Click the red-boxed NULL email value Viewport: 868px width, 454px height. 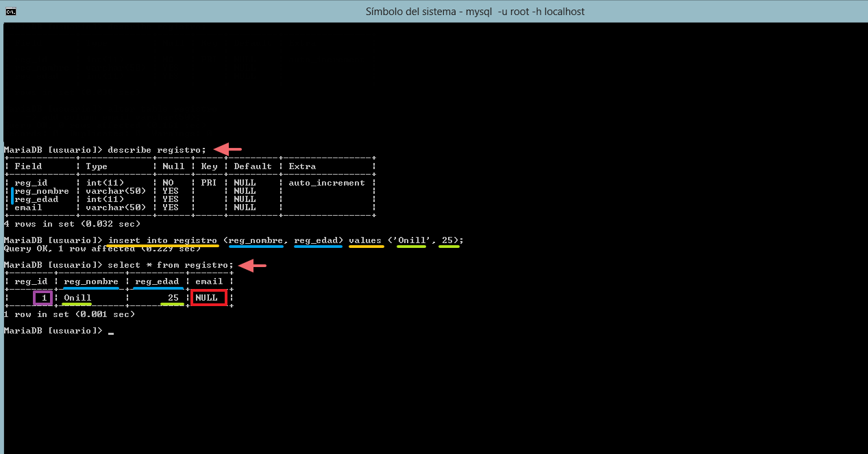[208, 298]
